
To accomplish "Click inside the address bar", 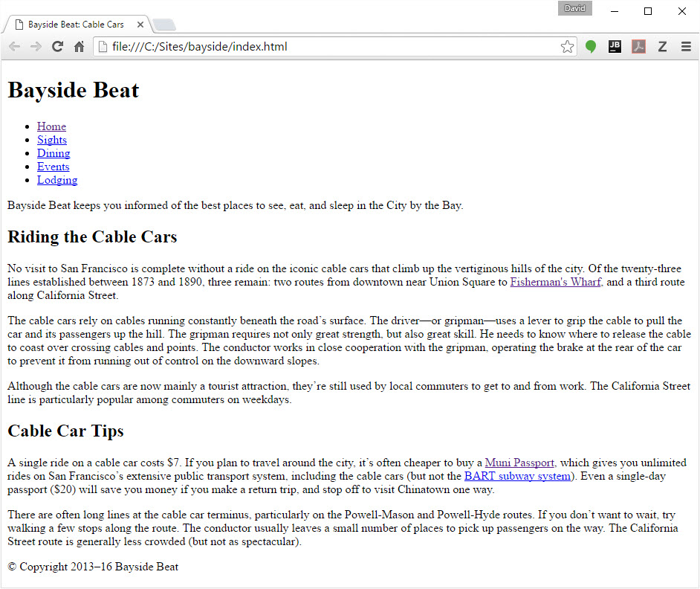I will click(x=297, y=46).
